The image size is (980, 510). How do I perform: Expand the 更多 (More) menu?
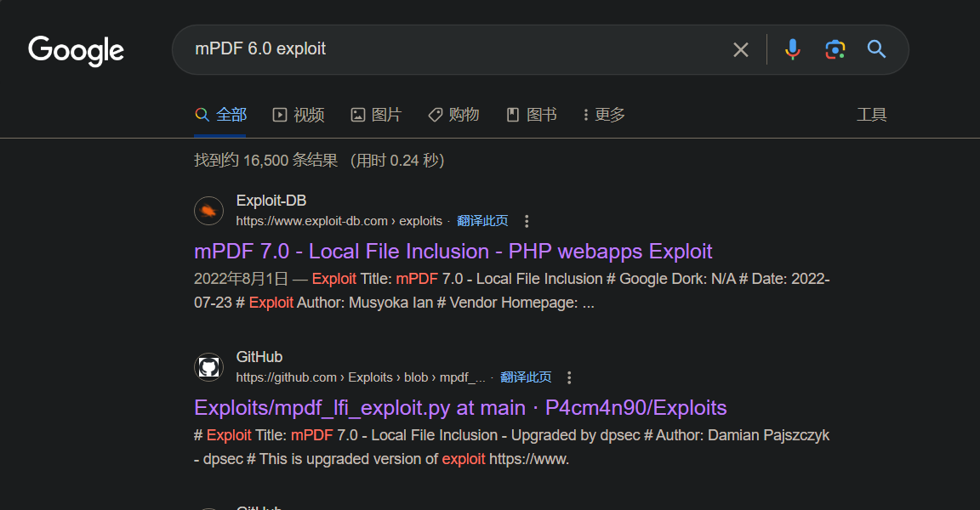pos(604,115)
